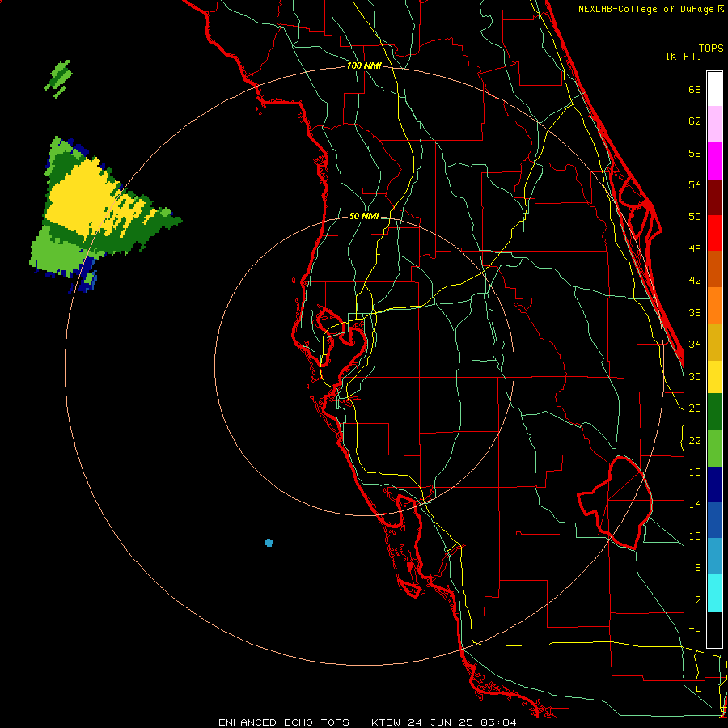This screenshot has width=728, height=728.
Task: Click the bright yellow legend swatch
Action: pos(714,376)
